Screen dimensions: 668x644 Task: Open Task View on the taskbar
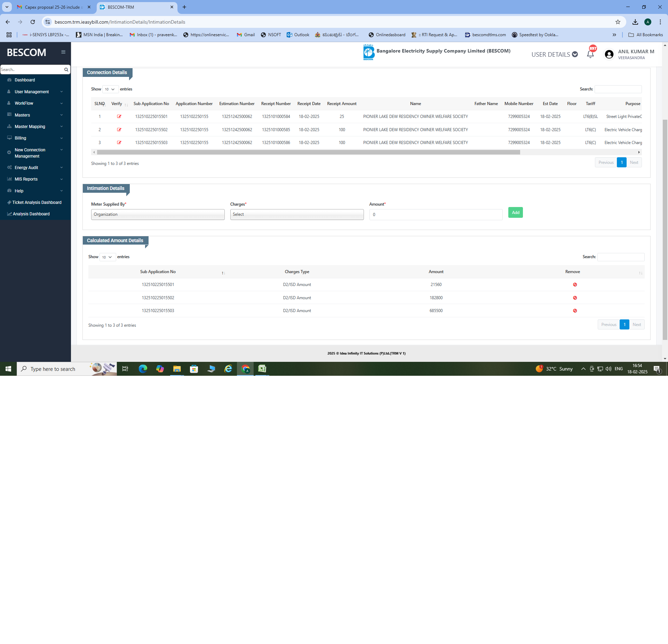click(x=125, y=369)
